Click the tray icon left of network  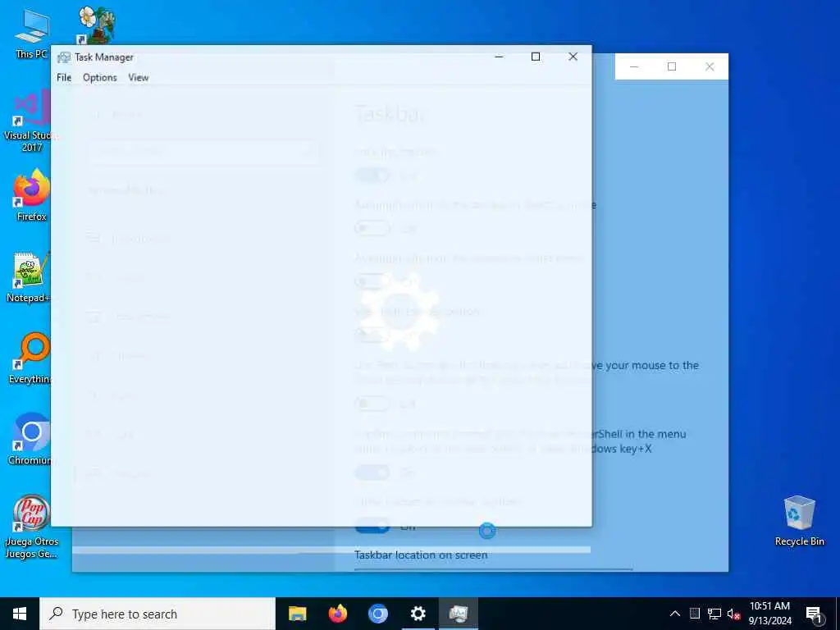(694, 614)
